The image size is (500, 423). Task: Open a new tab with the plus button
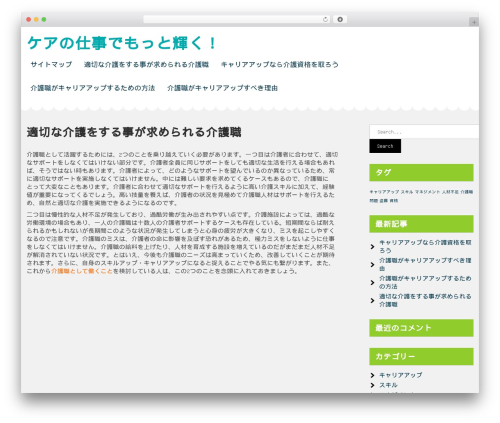(474, 22)
